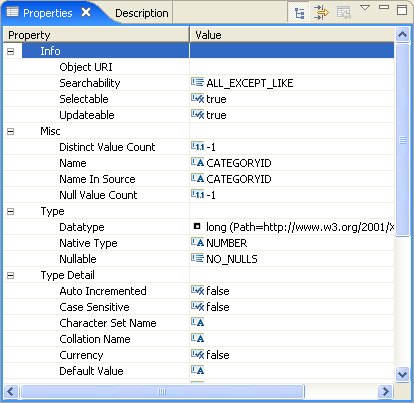Toggle the Currency false value
The height and width of the screenshot is (403, 414).
pyautogui.click(x=218, y=355)
